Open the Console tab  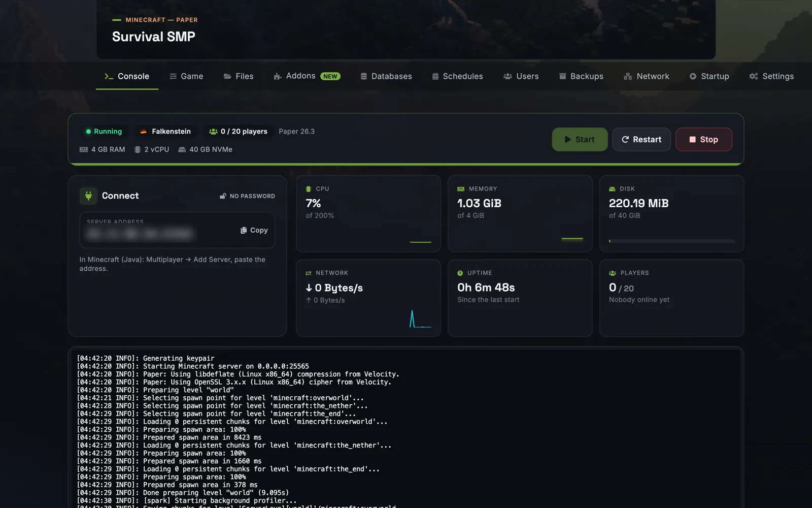(x=127, y=76)
